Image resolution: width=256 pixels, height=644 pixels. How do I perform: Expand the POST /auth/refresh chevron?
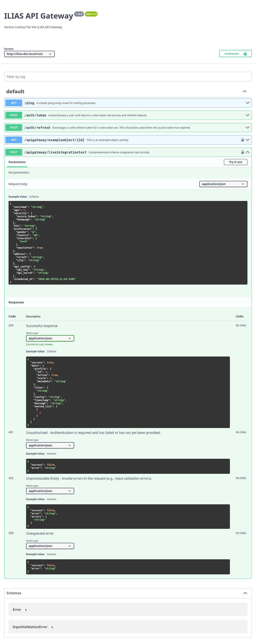(x=247, y=128)
